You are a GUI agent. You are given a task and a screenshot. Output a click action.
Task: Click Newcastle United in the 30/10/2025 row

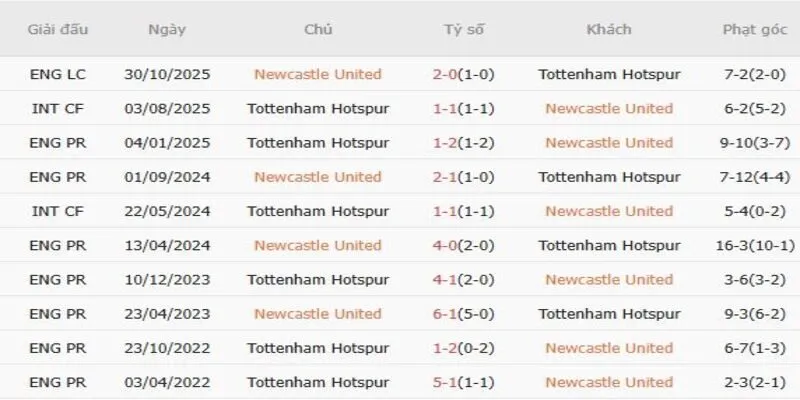coord(318,74)
